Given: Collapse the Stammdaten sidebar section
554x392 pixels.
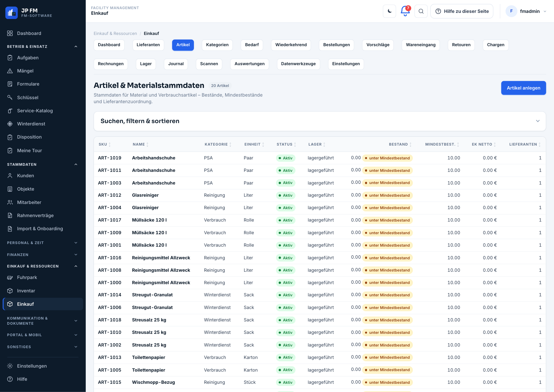Looking at the screenshot, I should click(x=76, y=164).
